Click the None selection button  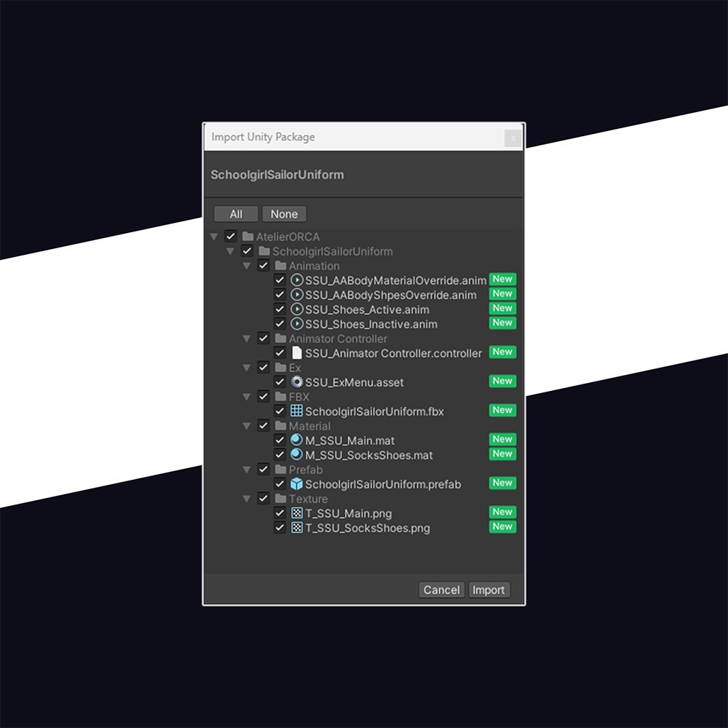tap(284, 214)
